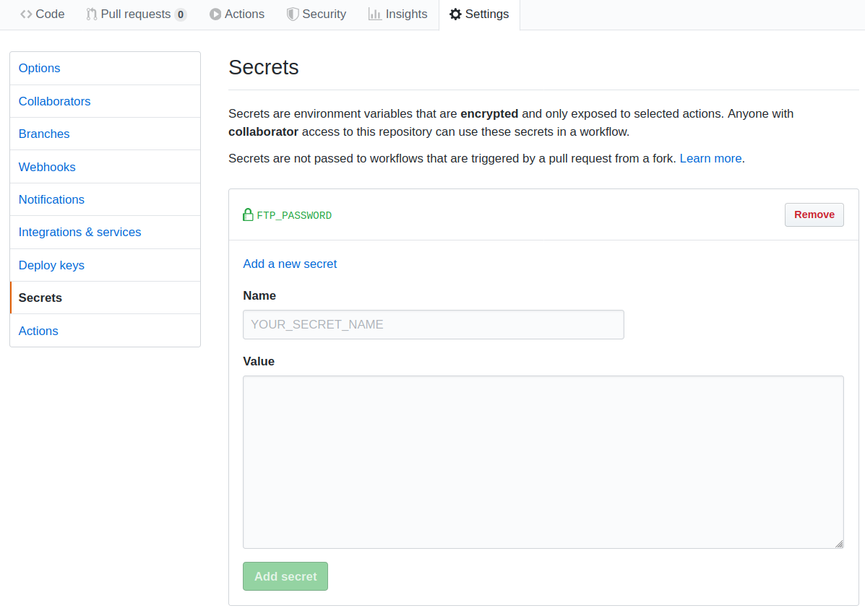Go to Branches settings
865x616 pixels.
click(105, 134)
